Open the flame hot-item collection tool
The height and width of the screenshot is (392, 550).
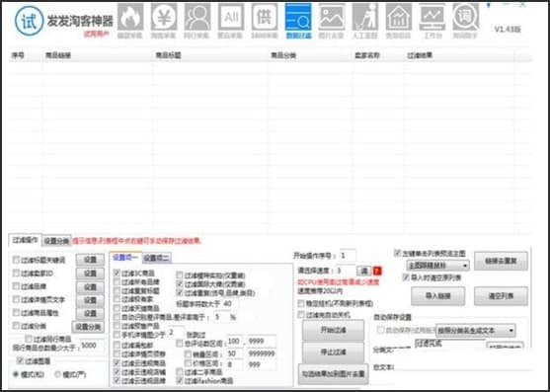(130, 21)
